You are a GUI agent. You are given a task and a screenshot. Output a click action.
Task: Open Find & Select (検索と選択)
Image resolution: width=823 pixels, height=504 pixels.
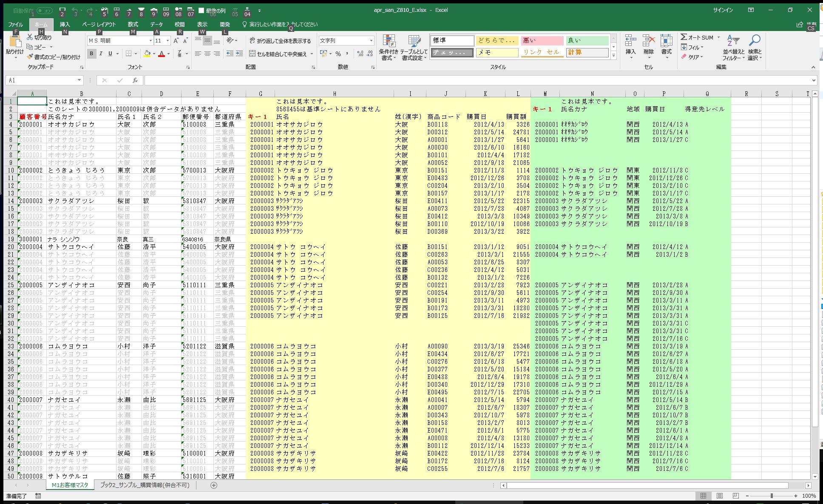point(755,47)
